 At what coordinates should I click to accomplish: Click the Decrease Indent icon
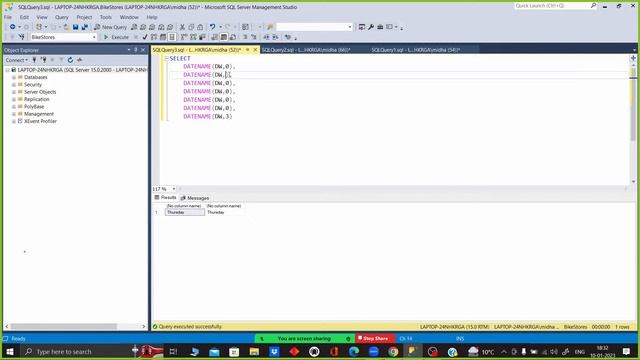266,37
